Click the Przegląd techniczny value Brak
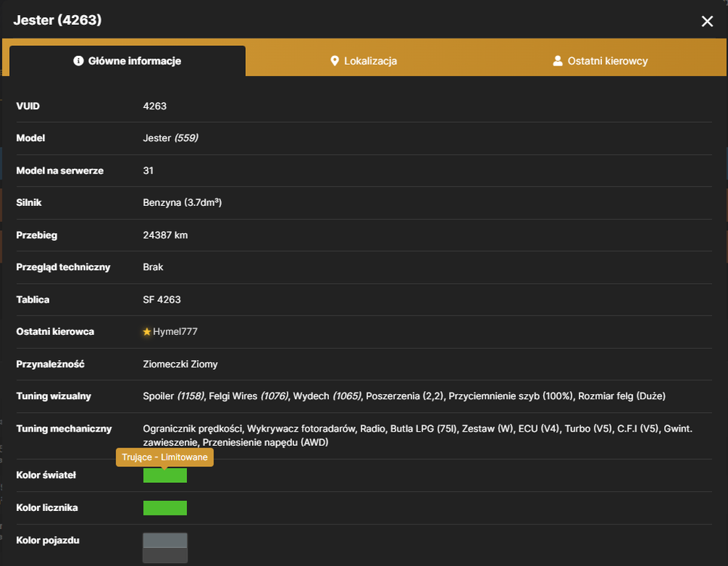Viewport: 728px width, 566px height. pyautogui.click(x=152, y=267)
